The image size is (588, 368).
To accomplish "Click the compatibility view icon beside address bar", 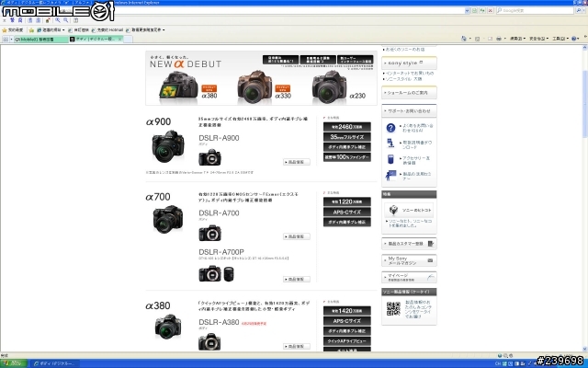I will tap(474, 10).
